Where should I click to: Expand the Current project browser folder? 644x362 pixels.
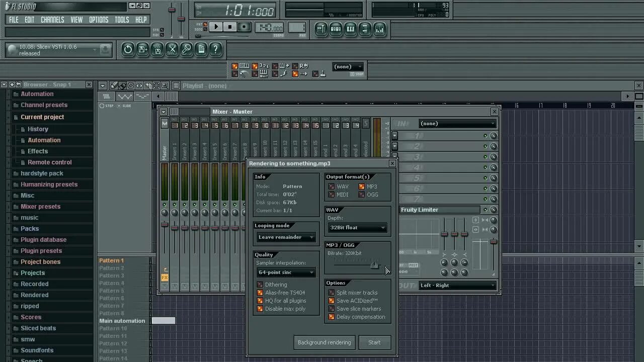click(42, 117)
